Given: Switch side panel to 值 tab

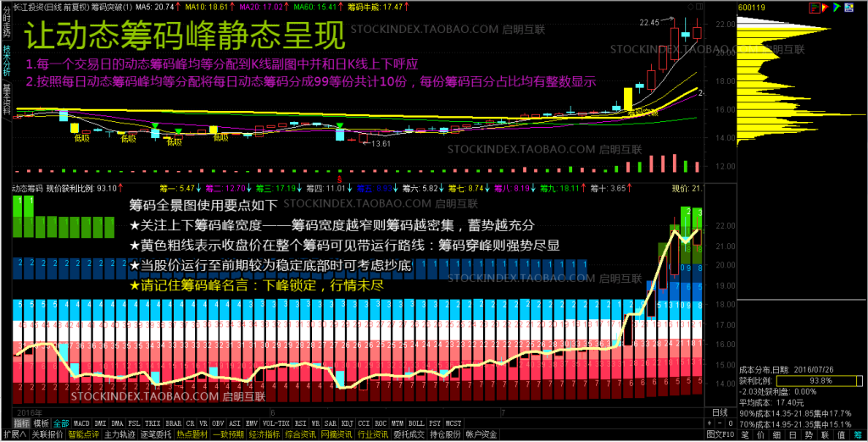Looking at the screenshot, I should (x=842, y=435).
